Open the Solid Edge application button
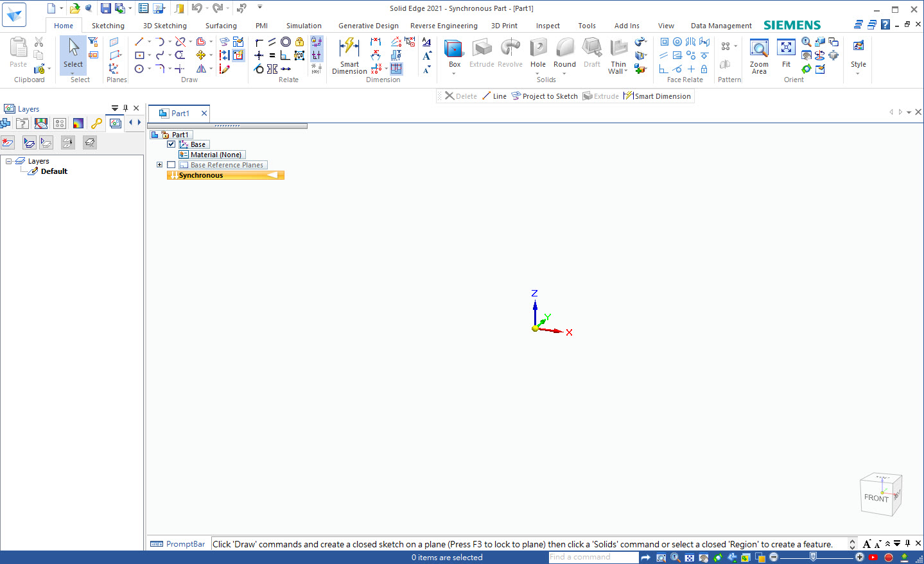 pos(13,14)
